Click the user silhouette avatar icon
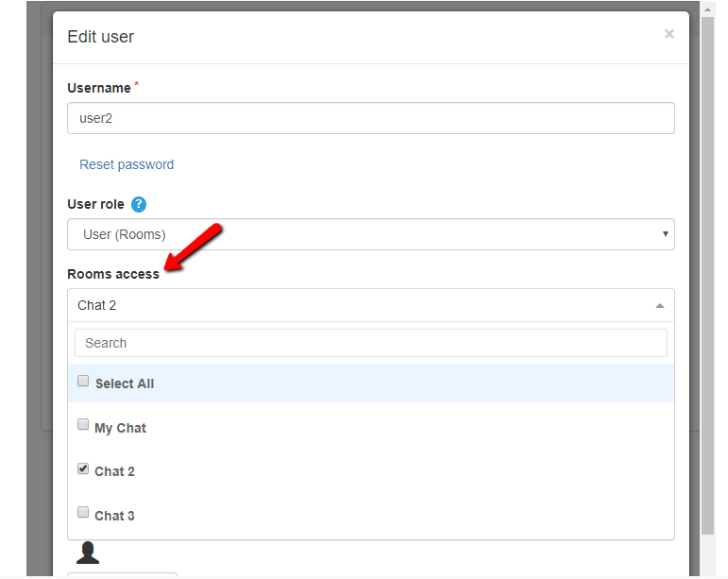Screen dimensions: 728x579 click(x=87, y=553)
